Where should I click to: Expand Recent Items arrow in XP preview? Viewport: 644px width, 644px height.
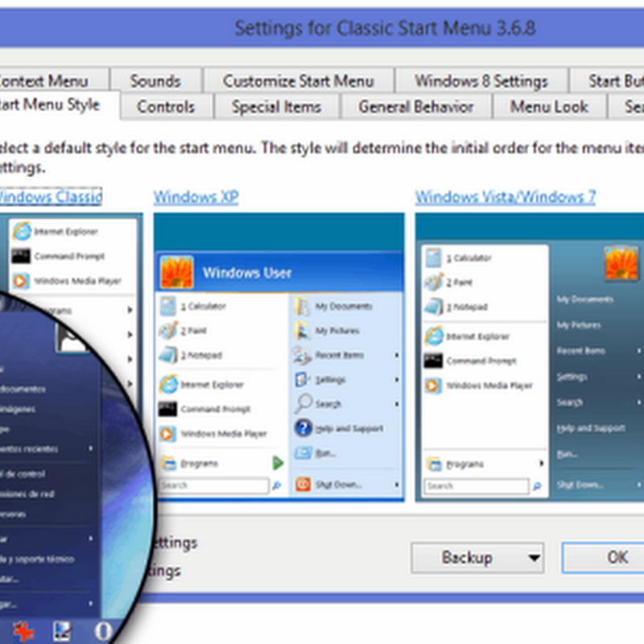[x=397, y=355]
